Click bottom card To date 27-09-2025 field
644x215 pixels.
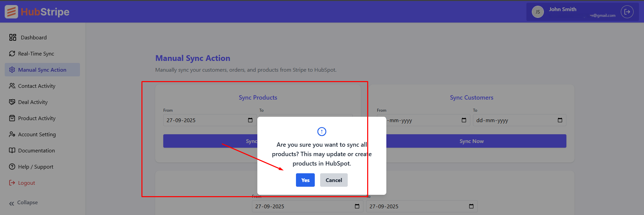click(x=422, y=206)
